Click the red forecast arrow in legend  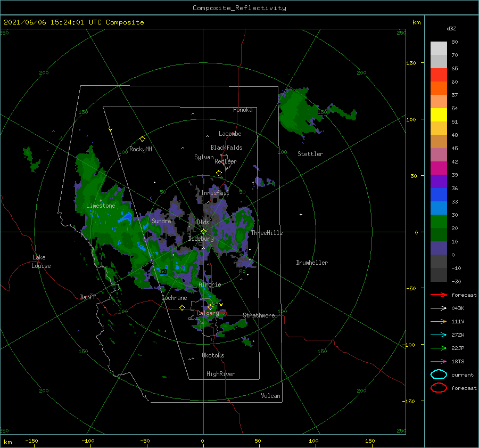pyautogui.click(x=439, y=295)
